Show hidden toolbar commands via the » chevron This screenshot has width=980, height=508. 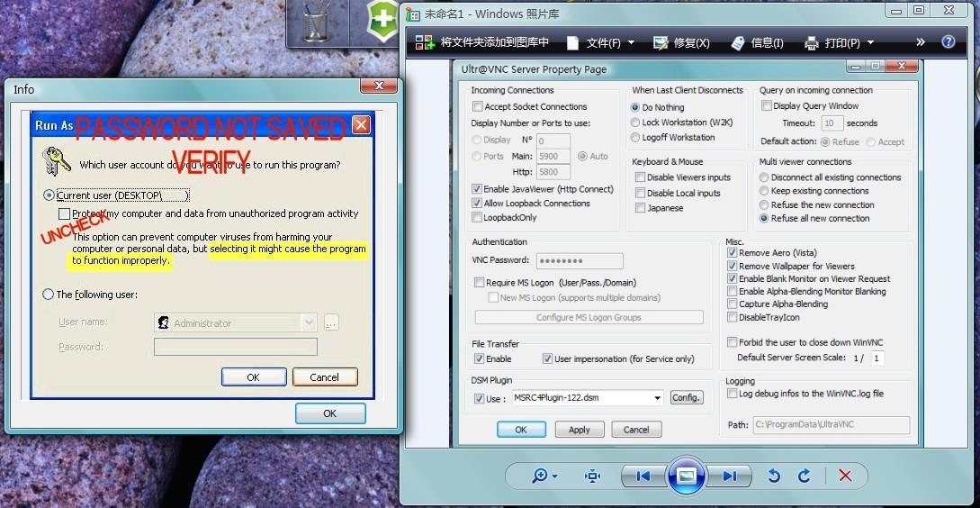(x=920, y=42)
